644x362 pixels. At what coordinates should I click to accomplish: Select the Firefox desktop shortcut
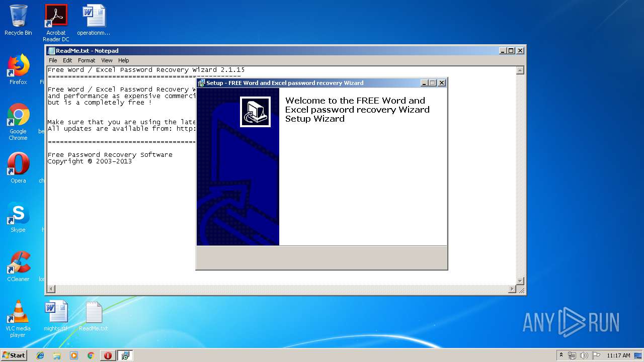[x=18, y=69]
